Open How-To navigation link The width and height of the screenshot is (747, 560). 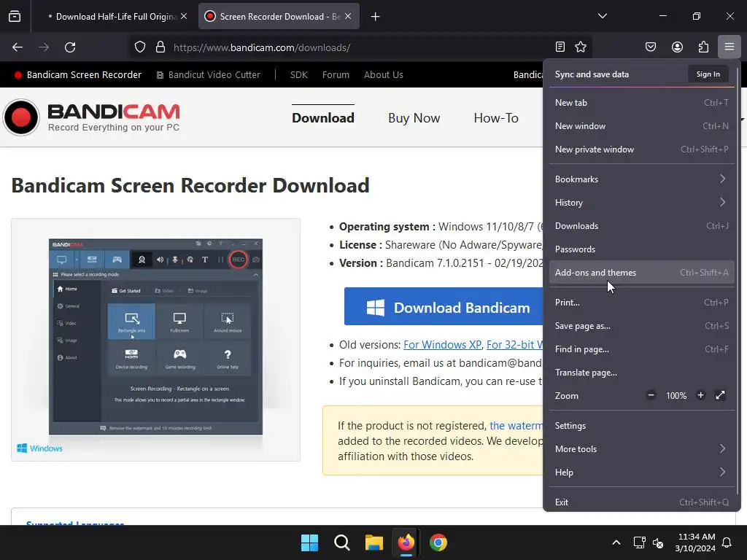coord(496,117)
